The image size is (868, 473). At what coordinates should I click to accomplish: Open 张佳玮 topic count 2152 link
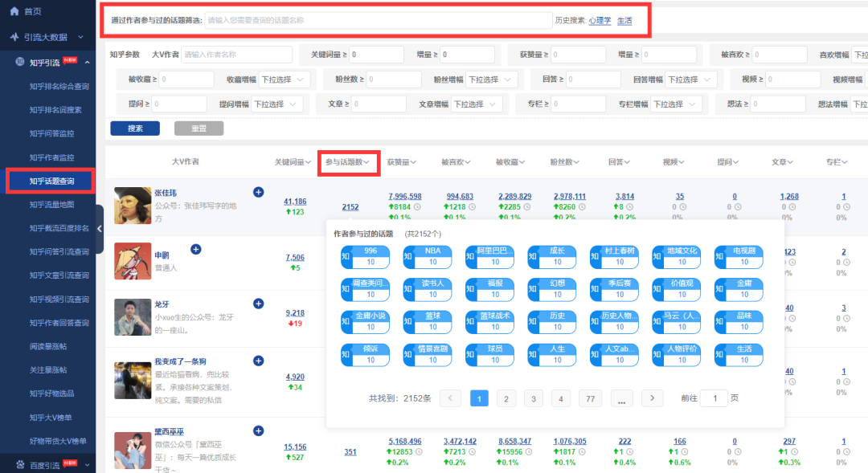(x=350, y=207)
